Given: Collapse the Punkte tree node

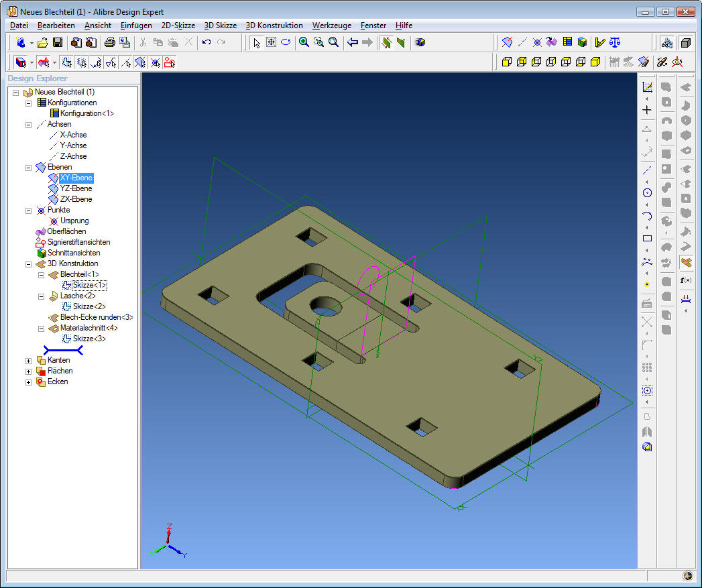Looking at the screenshot, I should [x=28, y=211].
